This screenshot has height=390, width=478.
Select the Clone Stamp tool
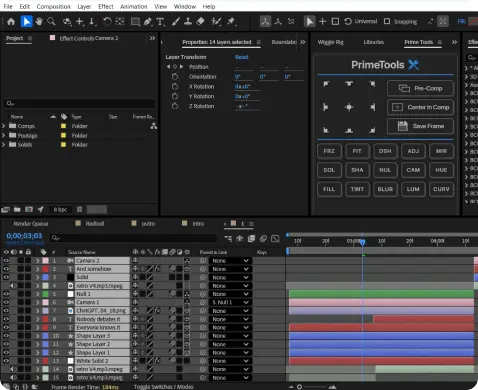point(188,22)
